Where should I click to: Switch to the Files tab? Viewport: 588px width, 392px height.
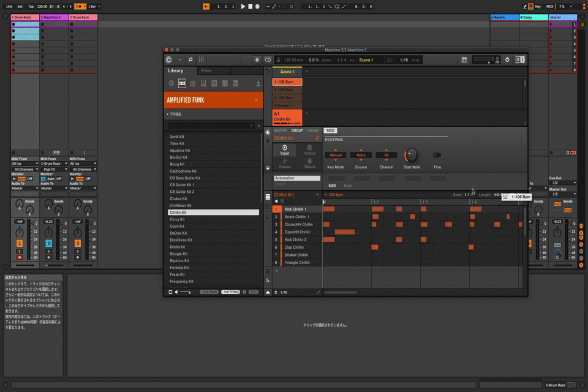(206, 70)
